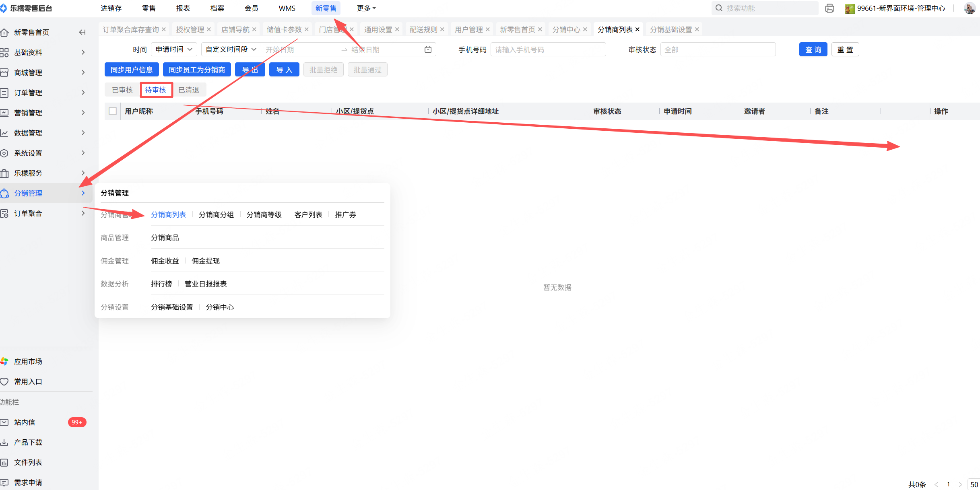Click the 站内信 mail icon
Image resolution: width=980 pixels, height=490 pixels.
4,422
